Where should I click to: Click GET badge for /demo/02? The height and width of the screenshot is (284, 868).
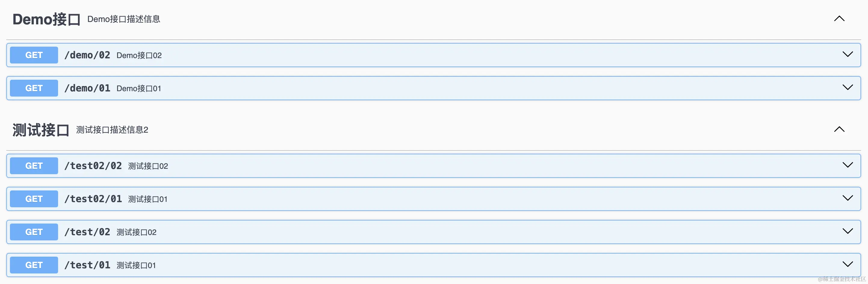tap(34, 55)
